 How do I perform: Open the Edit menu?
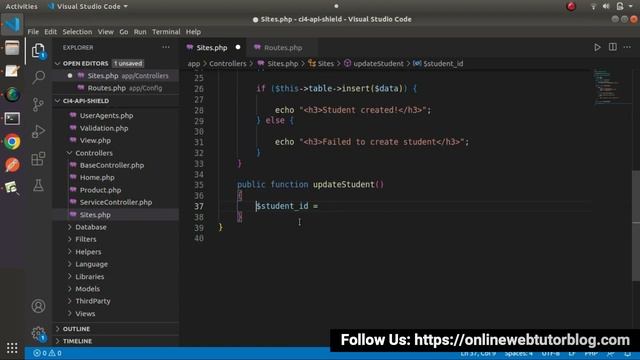51,32
